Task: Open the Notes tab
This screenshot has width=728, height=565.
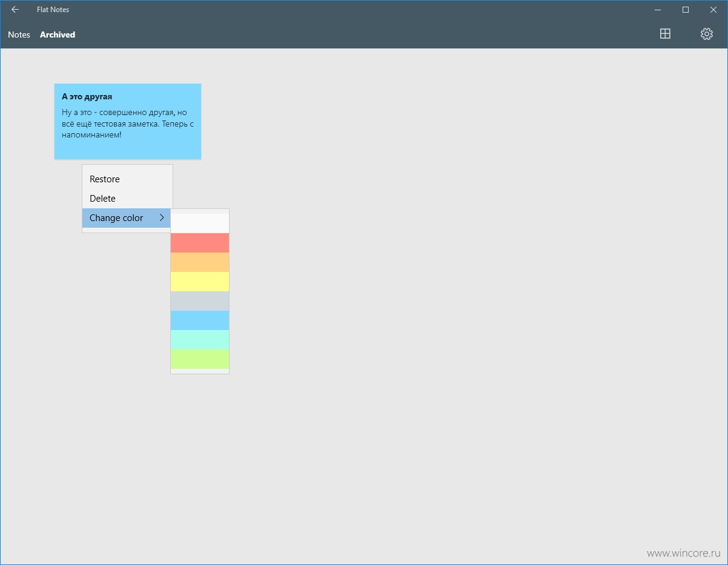Action: (x=19, y=35)
